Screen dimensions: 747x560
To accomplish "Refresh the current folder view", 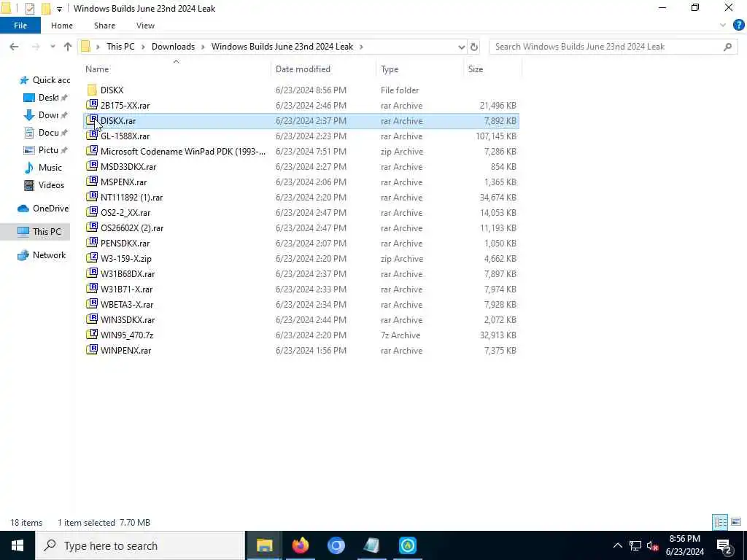I will click(473, 47).
